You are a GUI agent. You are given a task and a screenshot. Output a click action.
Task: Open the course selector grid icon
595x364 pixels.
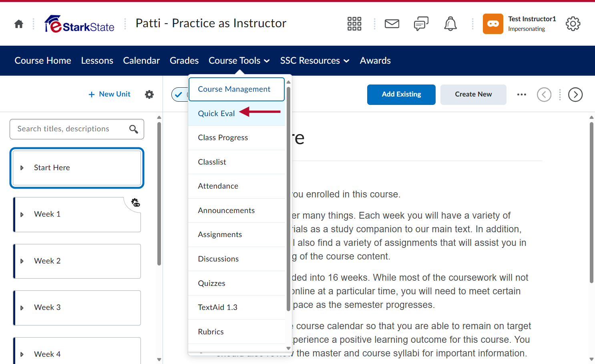coord(354,24)
